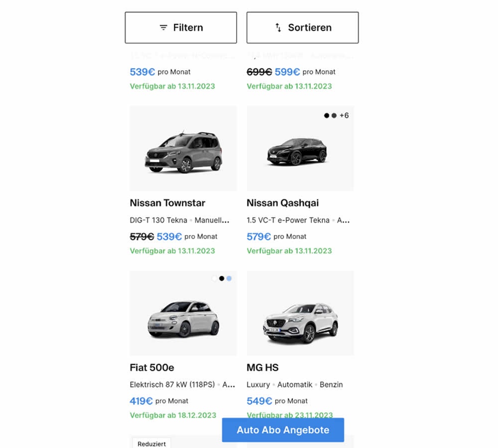This screenshot has width=498, height=448.
Task: Click the Reduziert badge
Action: 152,443
